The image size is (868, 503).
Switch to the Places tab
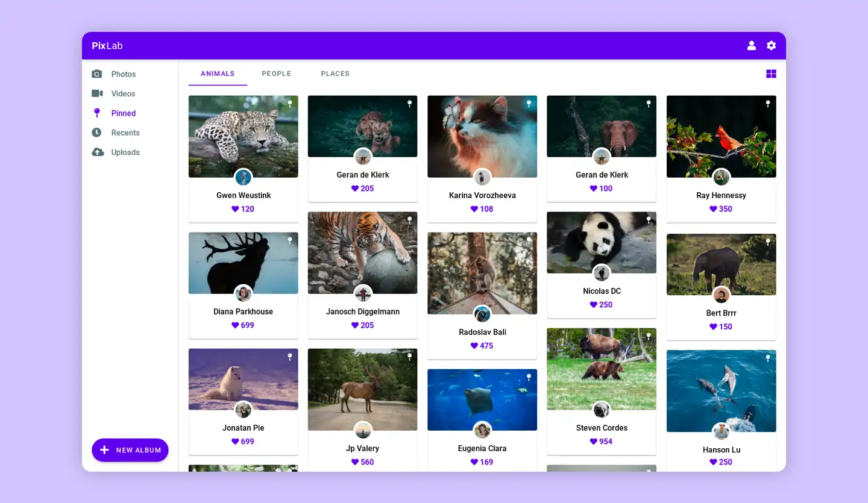click(x=335, y=73)
